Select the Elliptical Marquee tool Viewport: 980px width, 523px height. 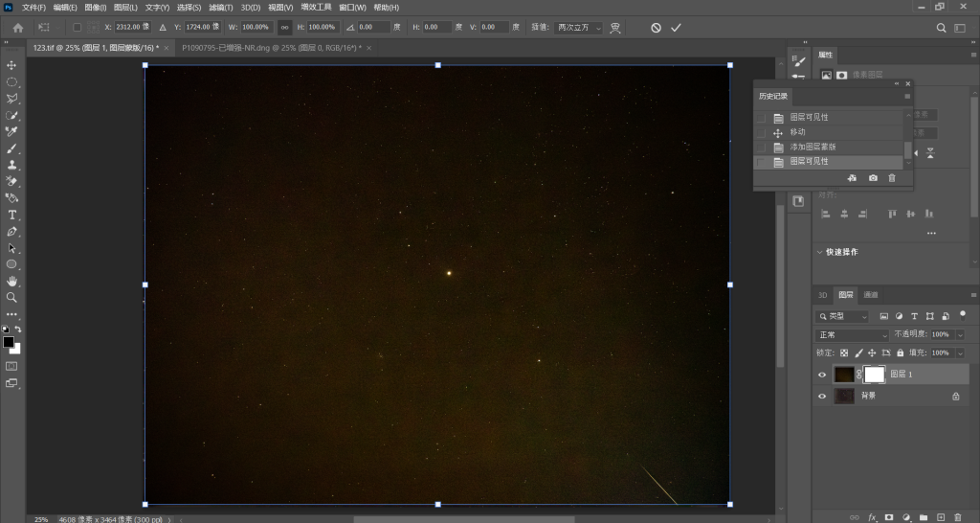11,82
